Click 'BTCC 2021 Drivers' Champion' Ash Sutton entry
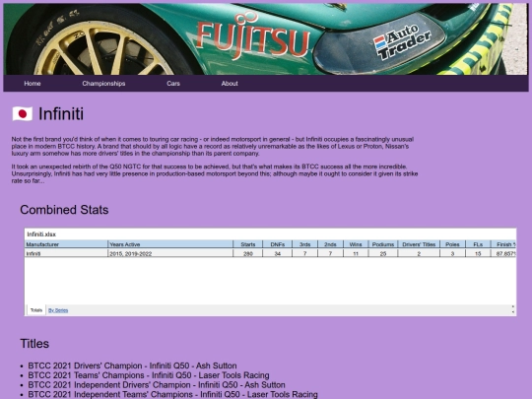The image size is (532, 399). (x=132, y=366)
